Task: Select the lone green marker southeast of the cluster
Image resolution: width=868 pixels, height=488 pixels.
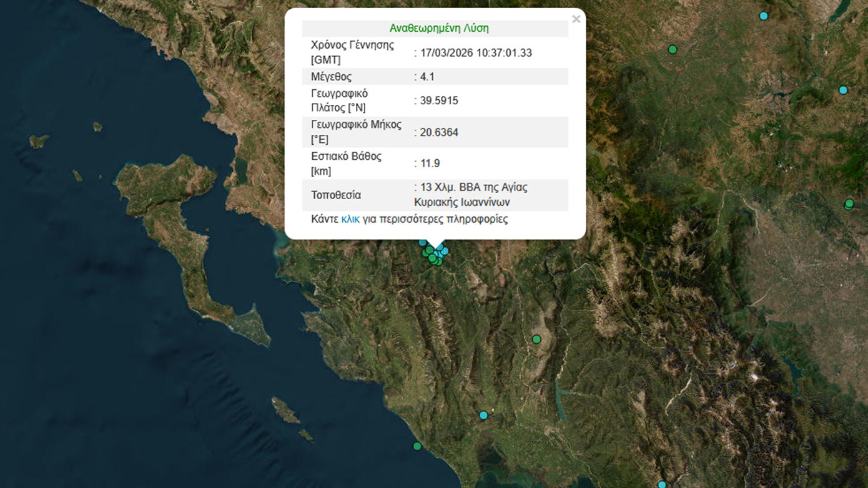Action: 536,339
